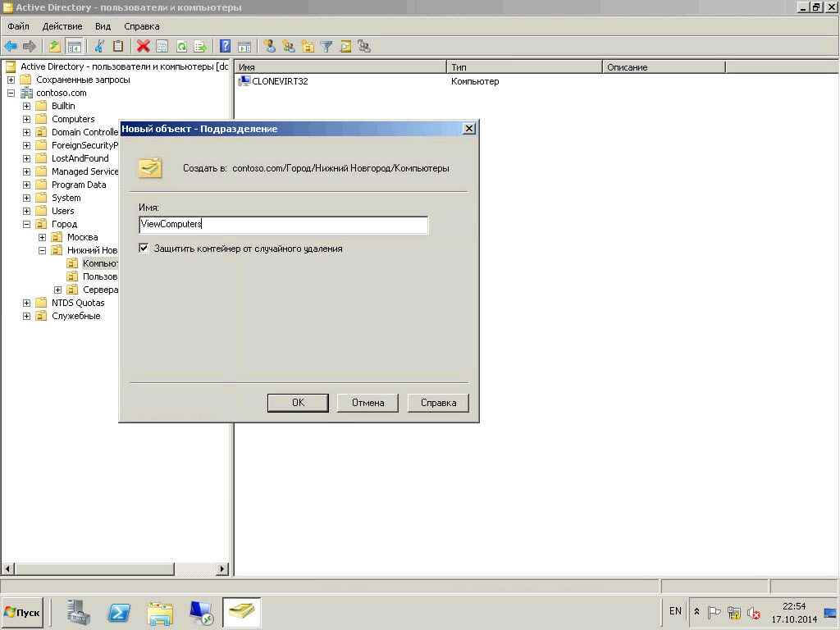Click the create new organizational unit icon
The height and width of the screenshot is (630, 840).
tap(308, 47)
